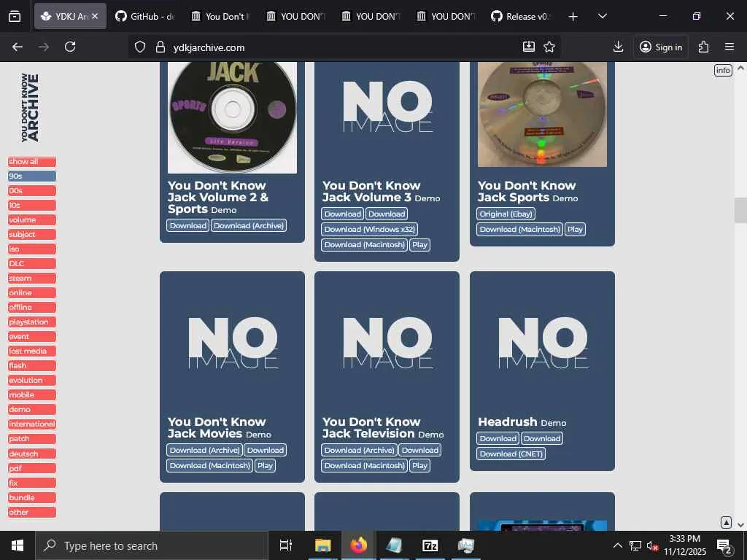Toggle the steam filter tag
Viewport: 747px width, 560px height.
32,279
